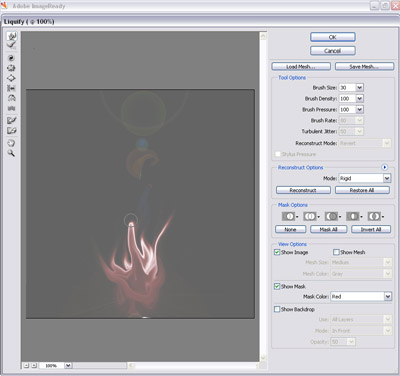The image size is (400, 376).
Task: Click the Add to Selection mask icon
Action: (310, 216)
